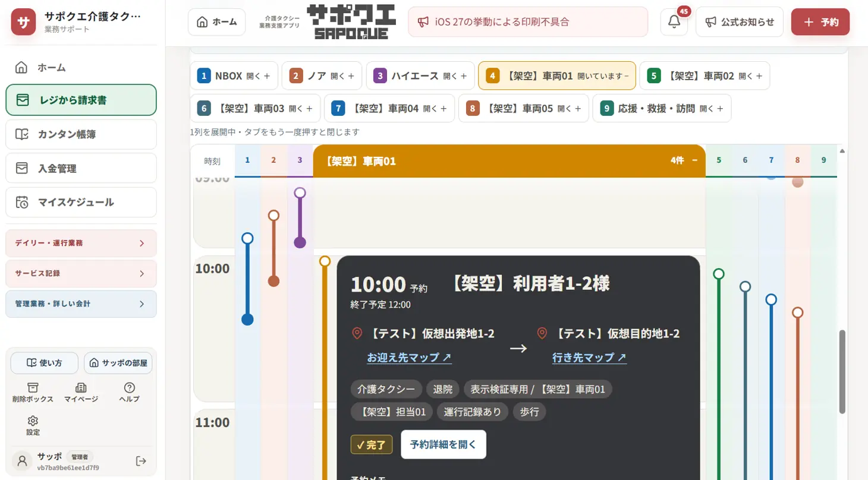Expand デイリー・運行業務 section

coord(81,243)
